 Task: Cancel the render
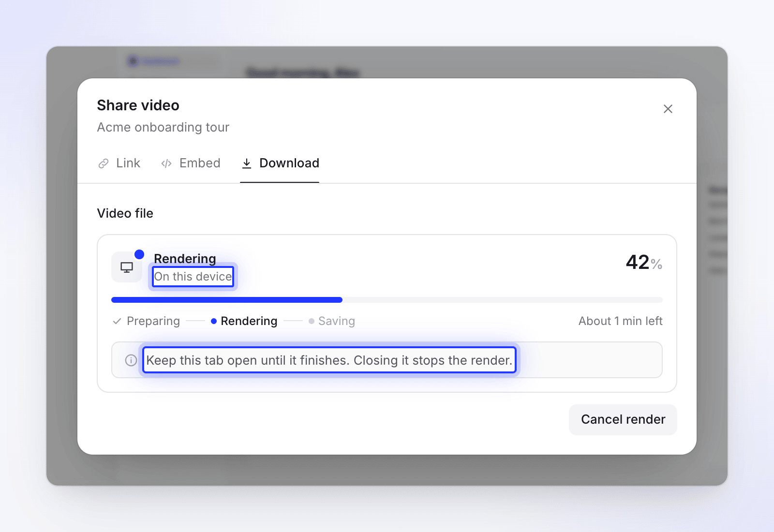pos(623,419)
